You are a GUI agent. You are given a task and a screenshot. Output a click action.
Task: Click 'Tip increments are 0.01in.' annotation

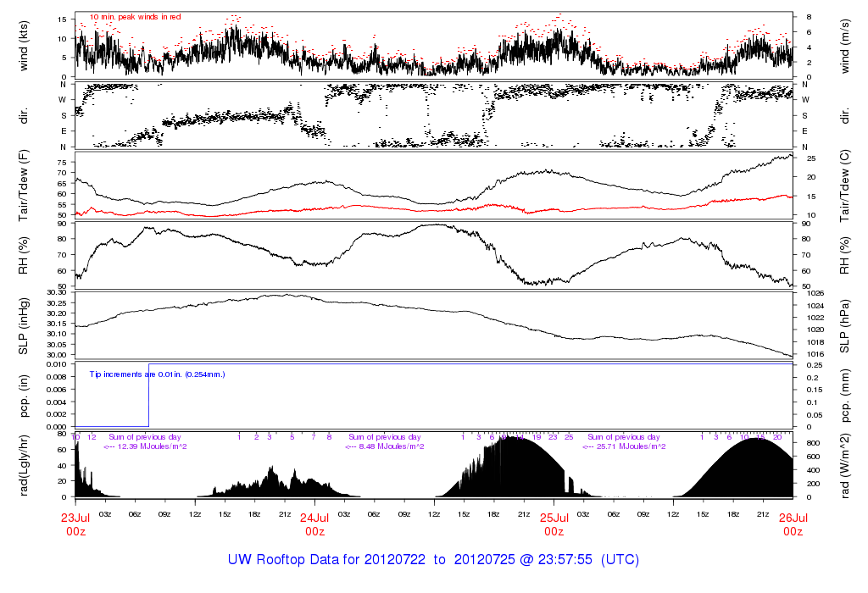pyautogui.click(x=136, y=374)
